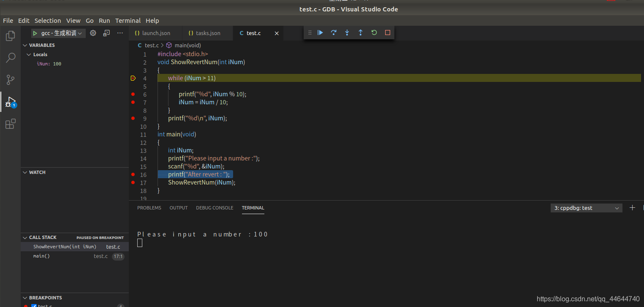Image resolution: width=644 pixels, height=307 pixels.
Task: Open the Go menu
Action: [90, 20]
